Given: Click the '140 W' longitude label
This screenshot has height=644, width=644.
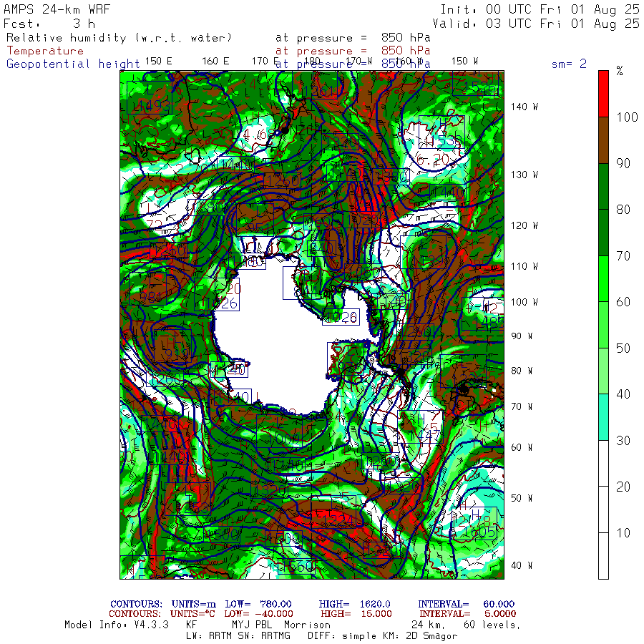Looking at the screenshot, I should coord(525,107).
